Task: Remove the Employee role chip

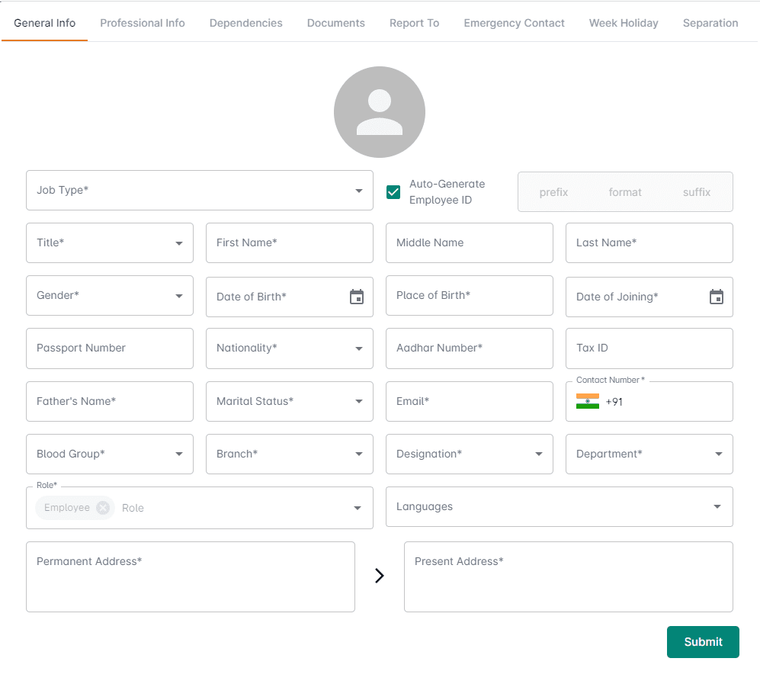Action: pos(103,508)
